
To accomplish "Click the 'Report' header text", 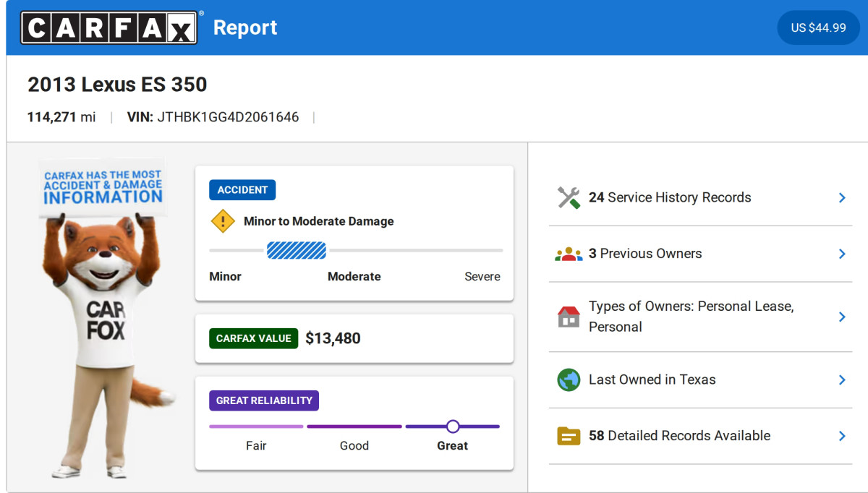I will 245,27.
